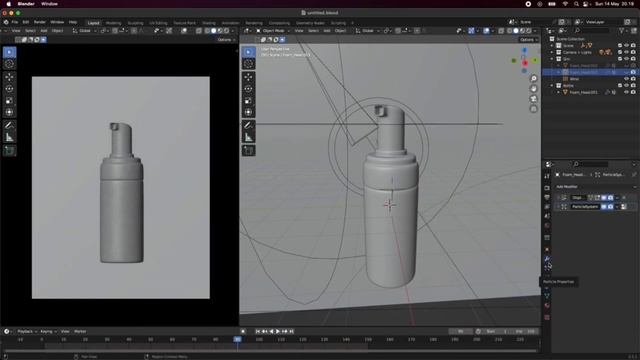Open ParticleSystem modifier extra options dropdown
Screen dimensions: 640x360
click(x=617, y=207)
